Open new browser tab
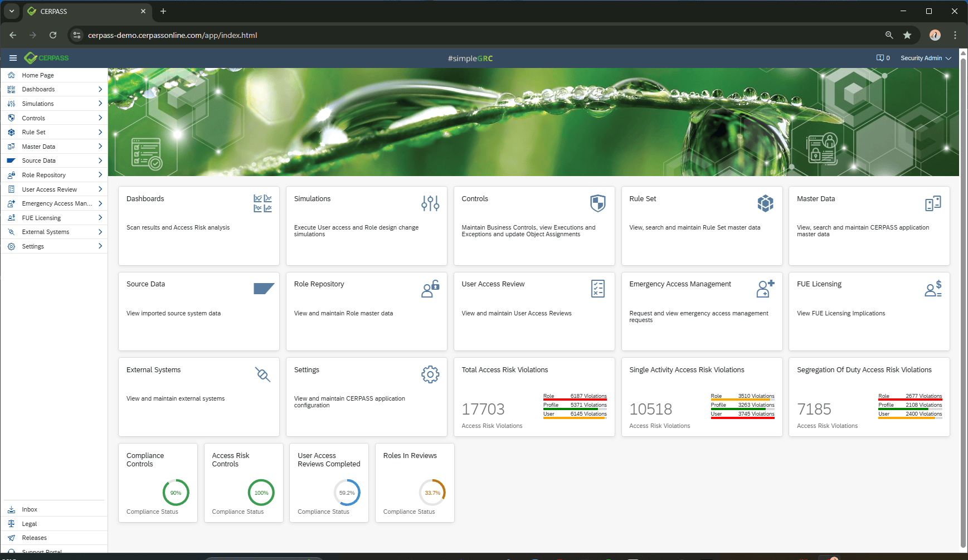The image size is (968, 560). 163,11
